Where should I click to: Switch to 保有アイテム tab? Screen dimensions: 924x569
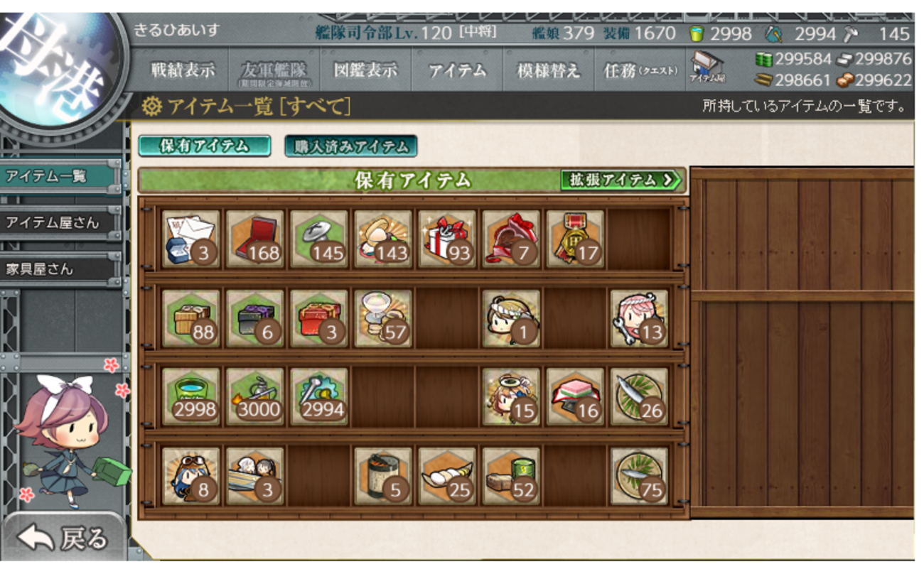(205, 146)
